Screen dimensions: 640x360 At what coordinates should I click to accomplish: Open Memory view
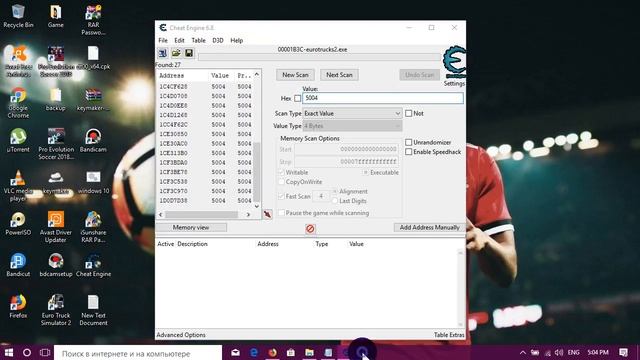point(191,227)
